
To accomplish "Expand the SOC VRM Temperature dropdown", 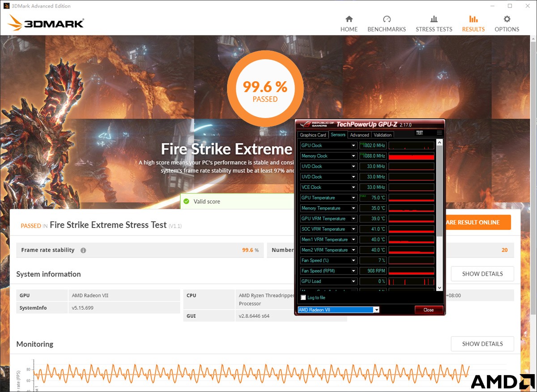I will click(x=354, y=229).
